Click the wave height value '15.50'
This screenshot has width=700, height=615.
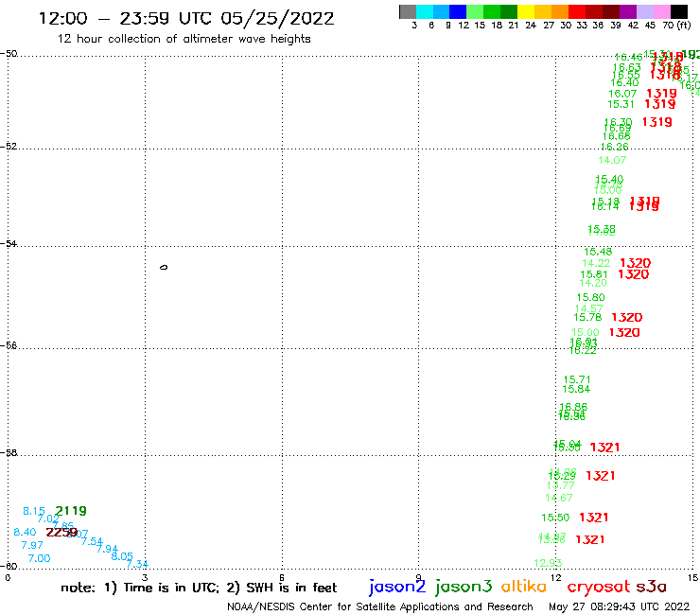coord(555,518)
